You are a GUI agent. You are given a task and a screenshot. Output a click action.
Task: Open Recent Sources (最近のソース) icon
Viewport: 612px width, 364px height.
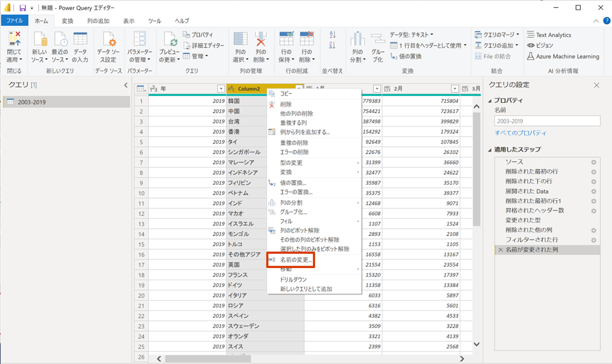(60, 39)
